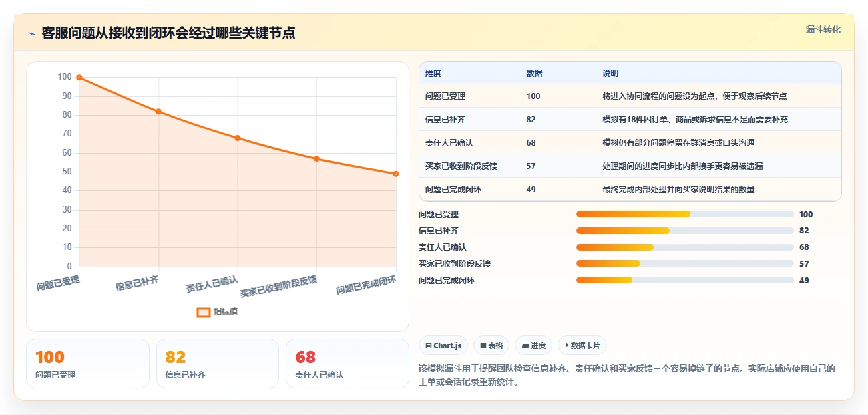The height and width of the screenshot is (415, 868).
Task: Click the 数据卡片 tag chip
Action: [582, 345]
